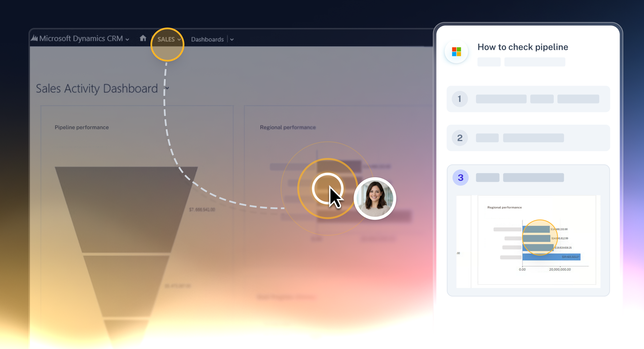Click the Regional performance chart title
Image resolution: width=644 pixels, height=349 pixels.
(287, 127)
